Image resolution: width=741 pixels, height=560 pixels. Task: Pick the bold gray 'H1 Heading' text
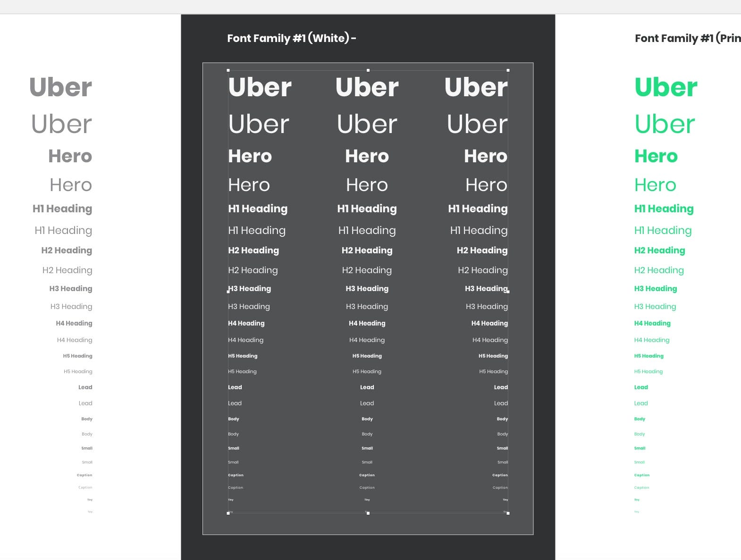(62, 209)
